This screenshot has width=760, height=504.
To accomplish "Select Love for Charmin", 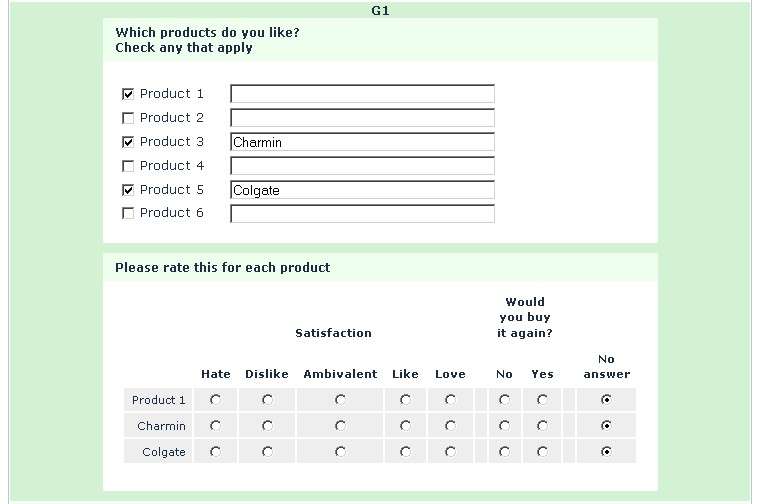I will [451, 426].
